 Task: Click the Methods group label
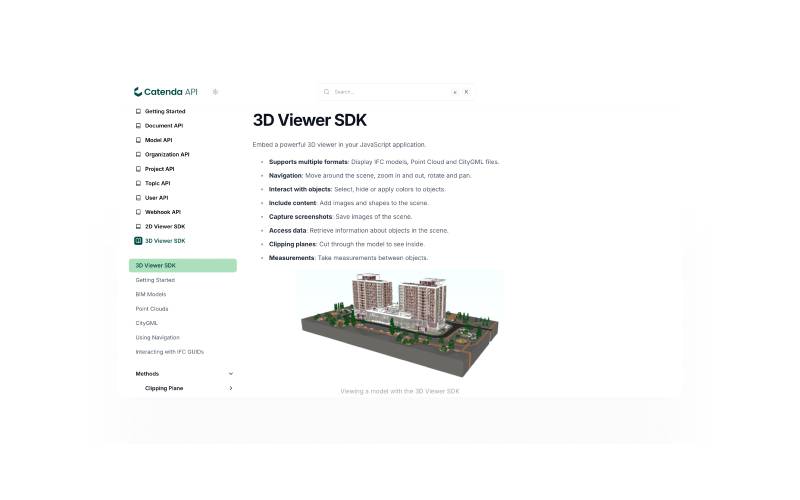click(147, 374)
